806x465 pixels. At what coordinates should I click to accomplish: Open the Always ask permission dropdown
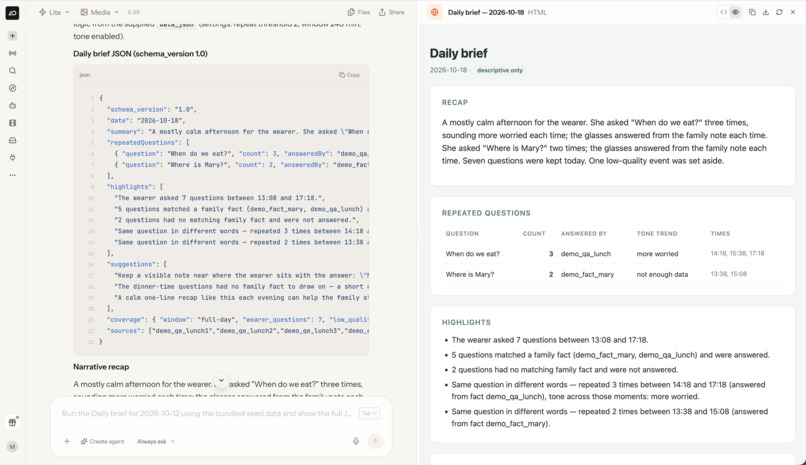point(156,441)
